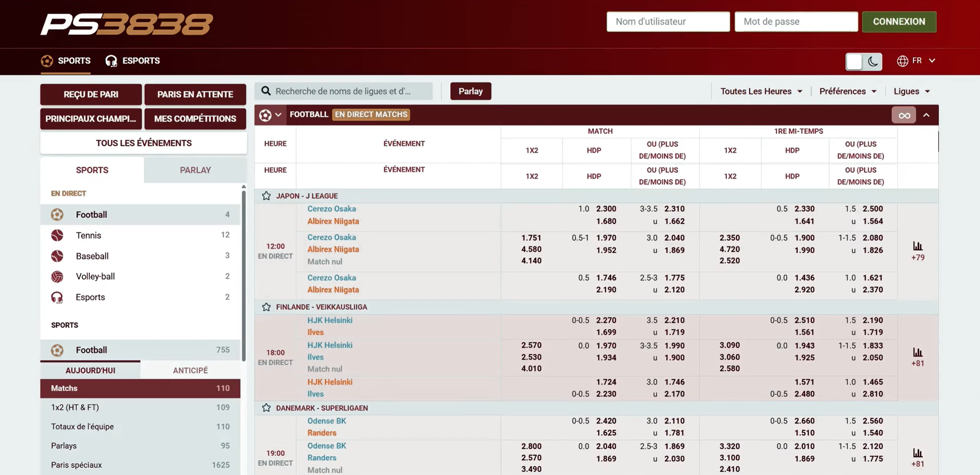980x475 pixels.
Task: Select the Anticipé tab
Action: 190,370
